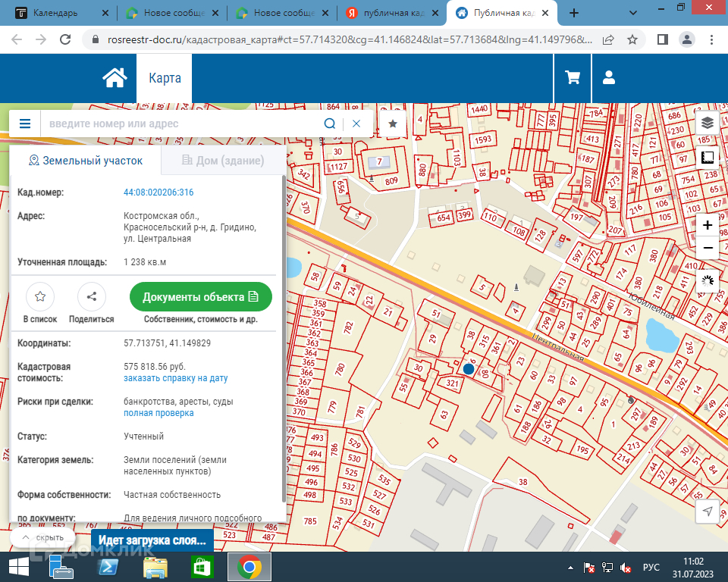728x582 pixels.
Task: Open the shopping cart icon
Action: [573, 77]
